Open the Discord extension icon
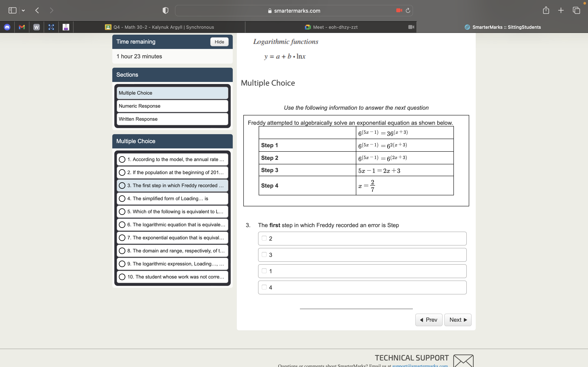Viewport: 588px width, 367px height. [7, 27]
